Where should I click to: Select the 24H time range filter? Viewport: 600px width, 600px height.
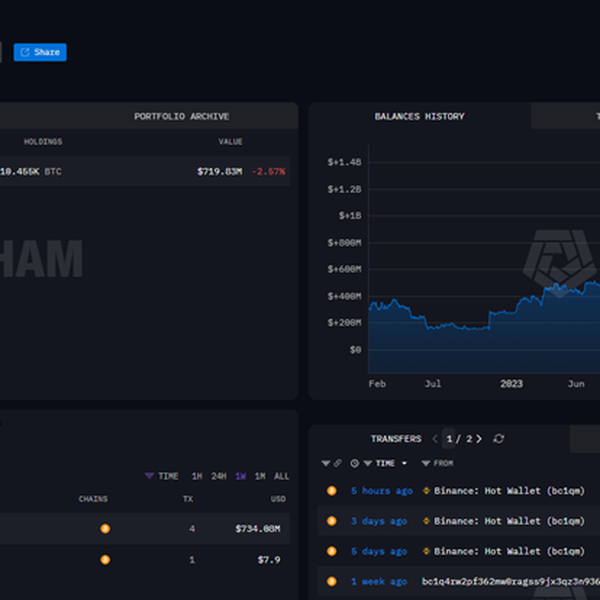coord(218,476)
